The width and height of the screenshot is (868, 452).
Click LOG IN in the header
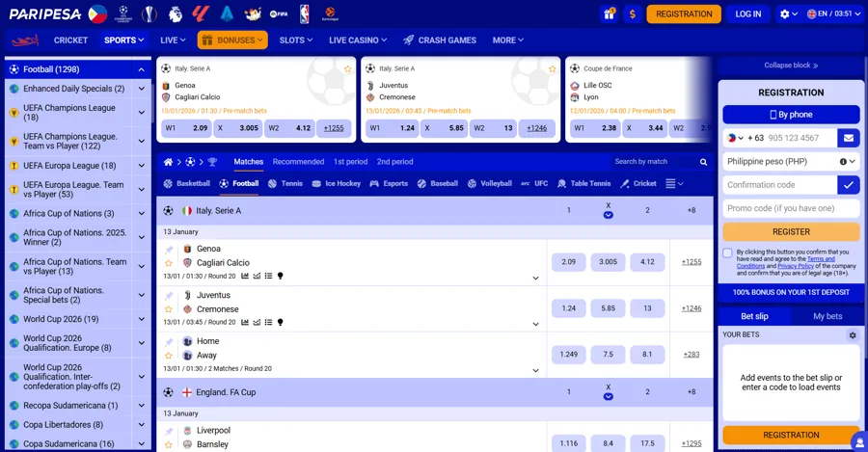(x=747, y=13)
